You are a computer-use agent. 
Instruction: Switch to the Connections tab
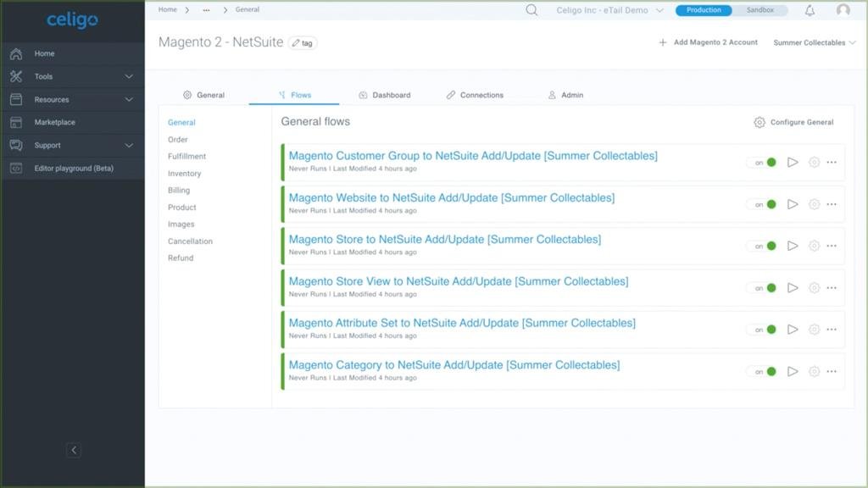click(475, 95)
